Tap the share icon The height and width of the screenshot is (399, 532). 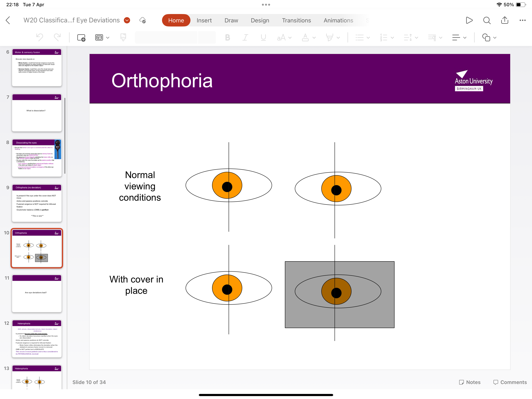[505, 20]
